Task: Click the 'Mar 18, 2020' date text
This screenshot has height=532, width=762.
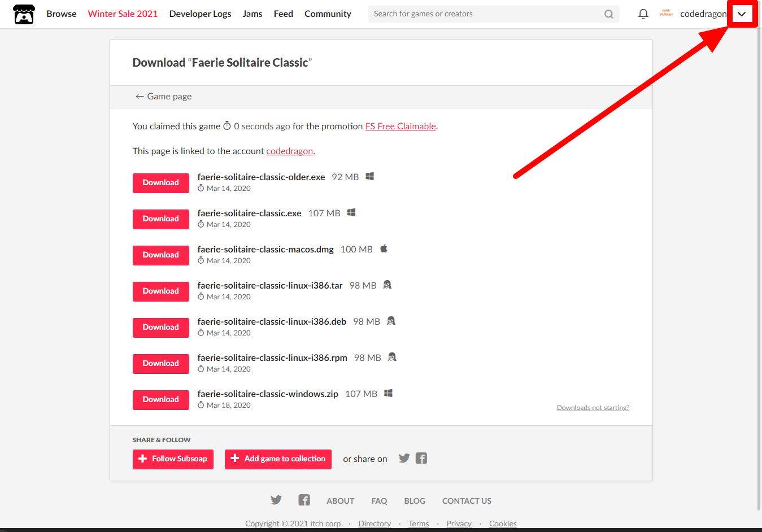Action: click(229, 405)
